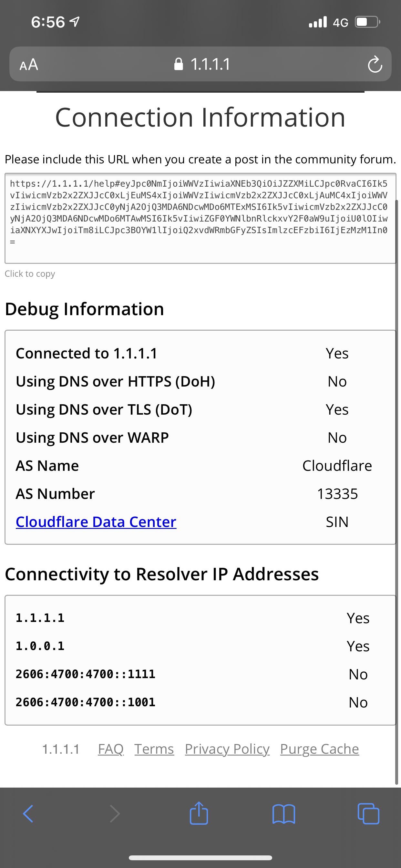Viewport: 401px width, 868px height.
Task: Tap the Yes value for DNS over TLS
Action: pos(337,410)
